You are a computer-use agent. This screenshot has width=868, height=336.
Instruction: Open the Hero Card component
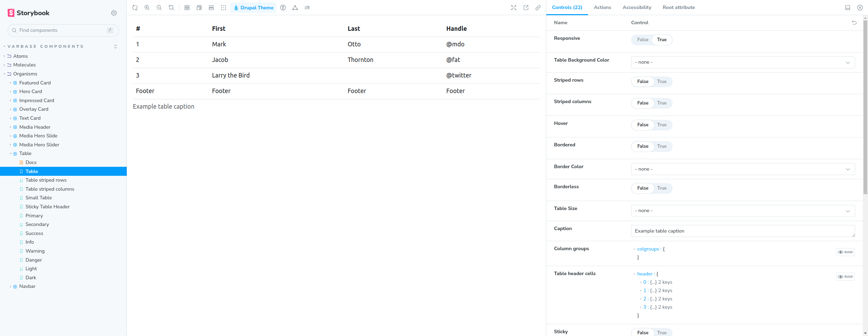[x=30, y=91]
